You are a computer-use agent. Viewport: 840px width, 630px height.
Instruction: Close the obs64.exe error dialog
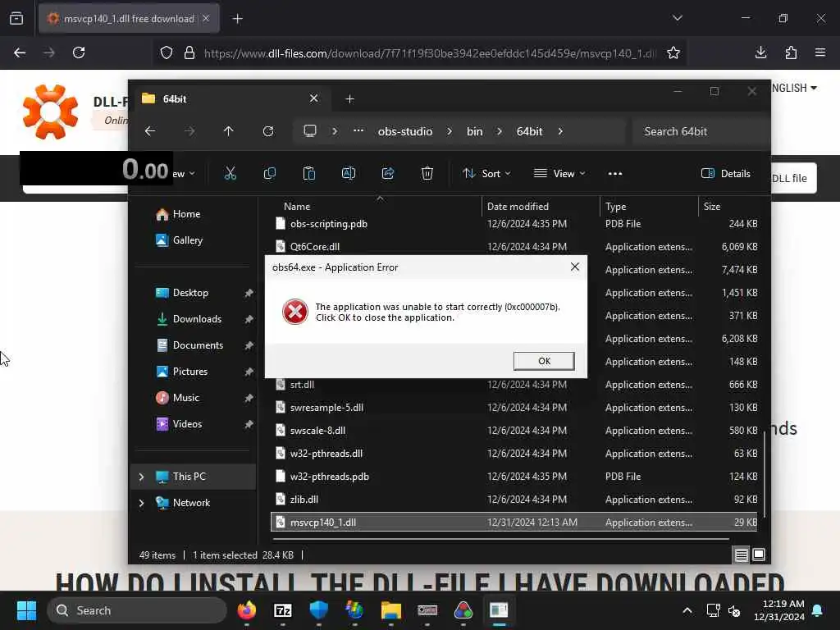click(x=575, y=267)
